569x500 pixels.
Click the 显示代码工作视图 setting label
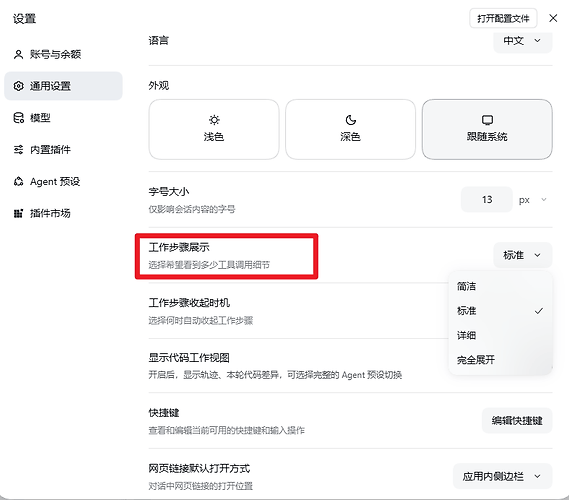(x=189, y=358)
